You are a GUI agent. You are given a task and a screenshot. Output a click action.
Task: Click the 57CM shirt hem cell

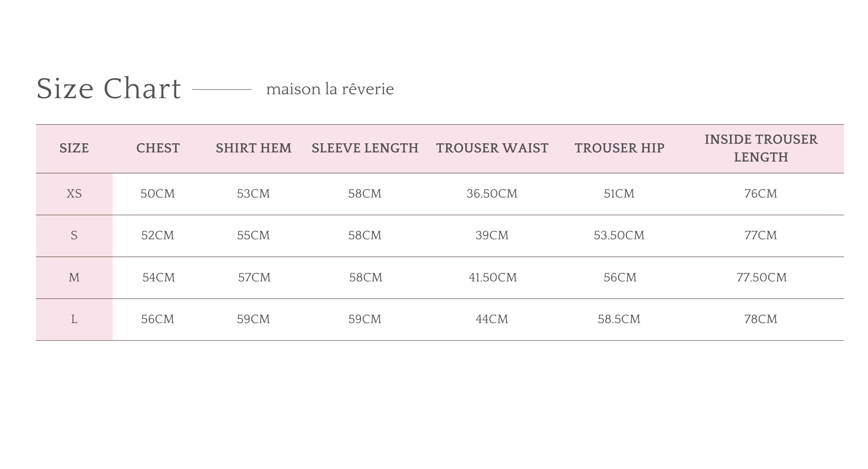click(254, 277)
